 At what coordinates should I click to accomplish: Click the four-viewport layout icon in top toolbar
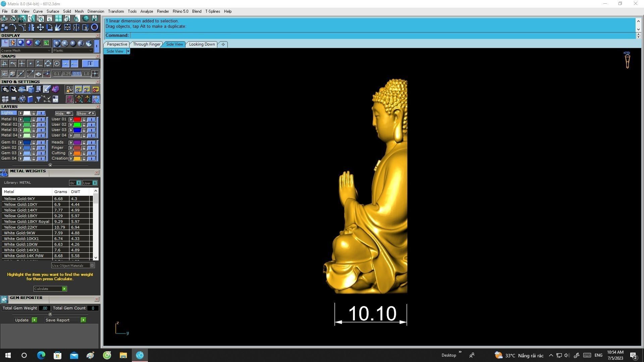pyautogui.click(x=58, y=18)
